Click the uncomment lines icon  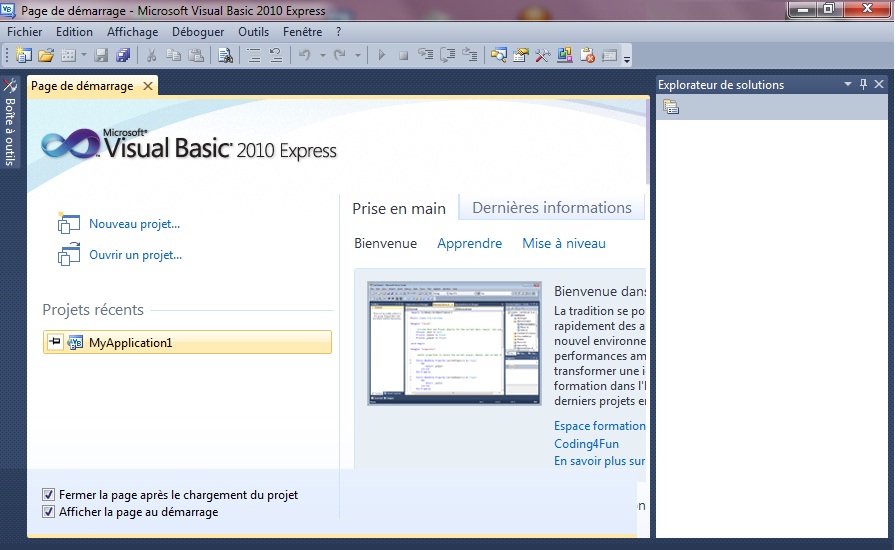[x=276, y=55]
